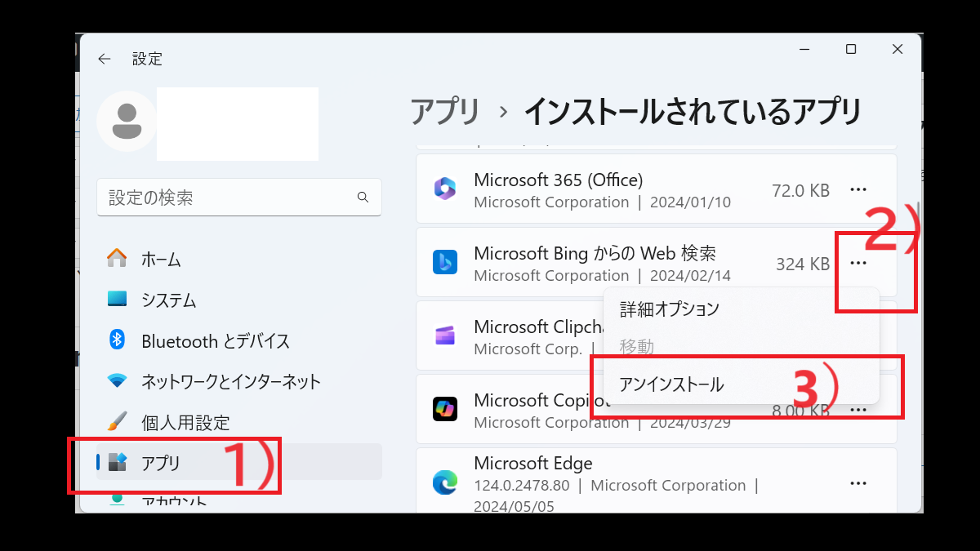Open 個人用設定 in the sidebar
The width and height of the screenshot is (980, 551).
click(239, 422)
